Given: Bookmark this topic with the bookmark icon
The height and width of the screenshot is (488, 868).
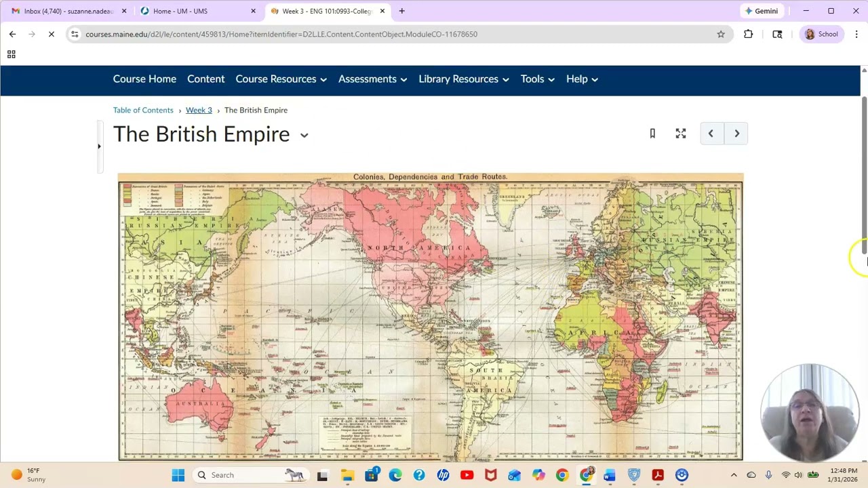Looking at the screenshot, I should click(x=652, y=134).
